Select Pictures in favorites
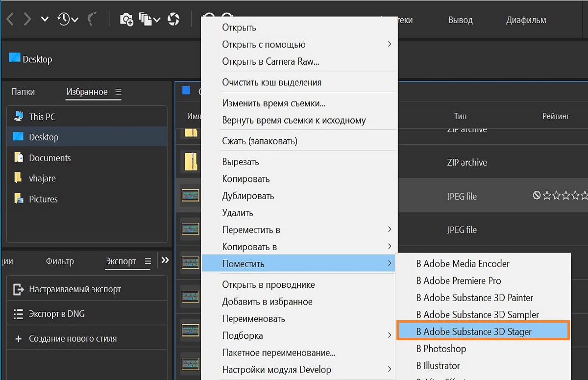 point(87,199)
